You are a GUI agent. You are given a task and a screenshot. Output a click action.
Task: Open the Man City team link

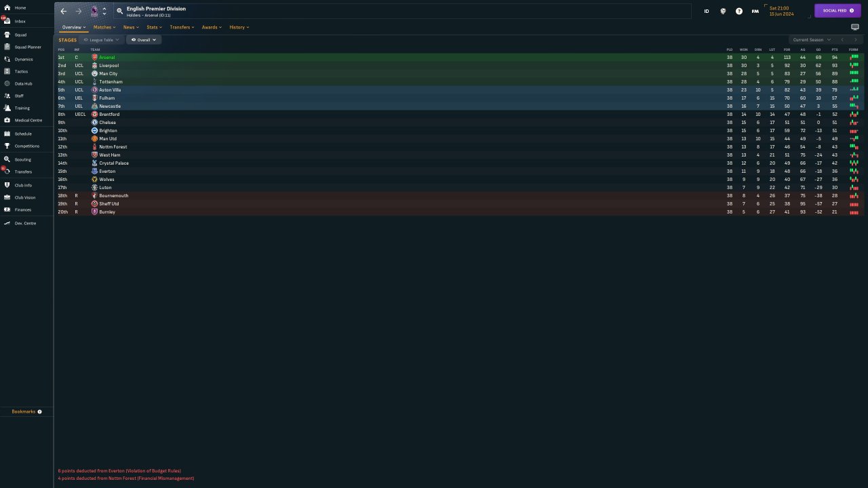(x=108, y=74)
